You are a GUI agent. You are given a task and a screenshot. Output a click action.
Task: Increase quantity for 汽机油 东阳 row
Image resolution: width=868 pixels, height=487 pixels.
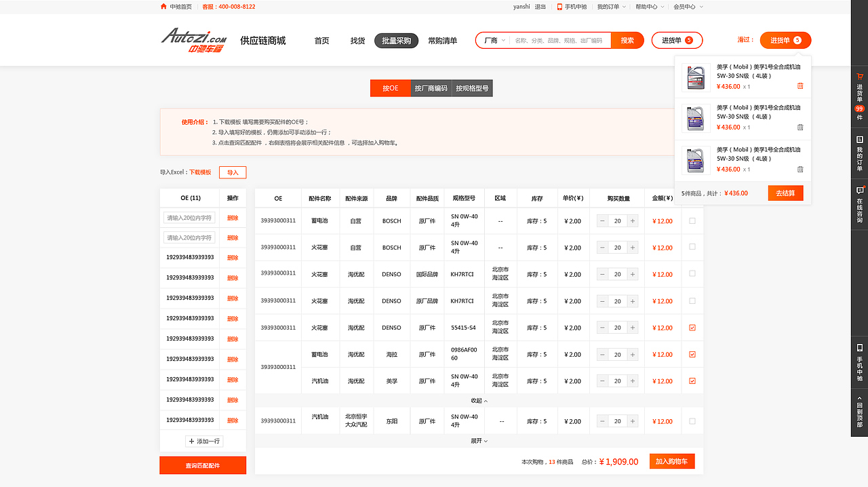(633, 421)
